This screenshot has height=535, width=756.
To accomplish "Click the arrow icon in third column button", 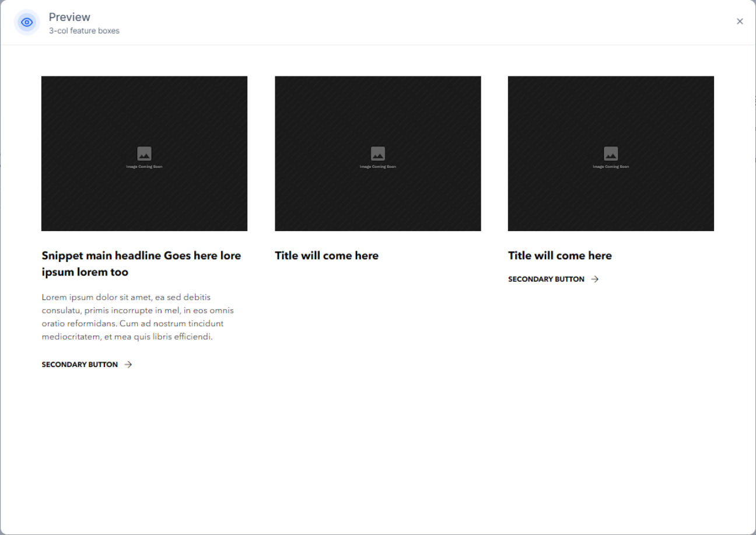I will pos(595,279).
